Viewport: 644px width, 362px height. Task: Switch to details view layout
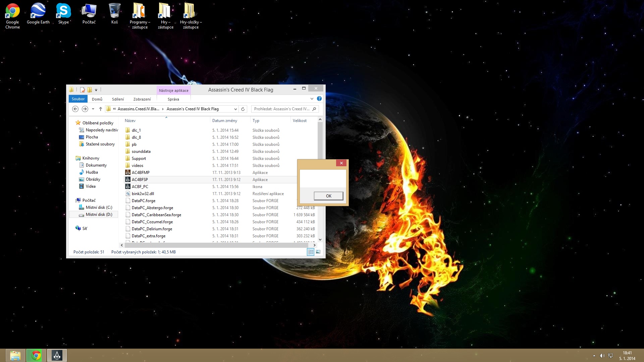click(311, 252)
